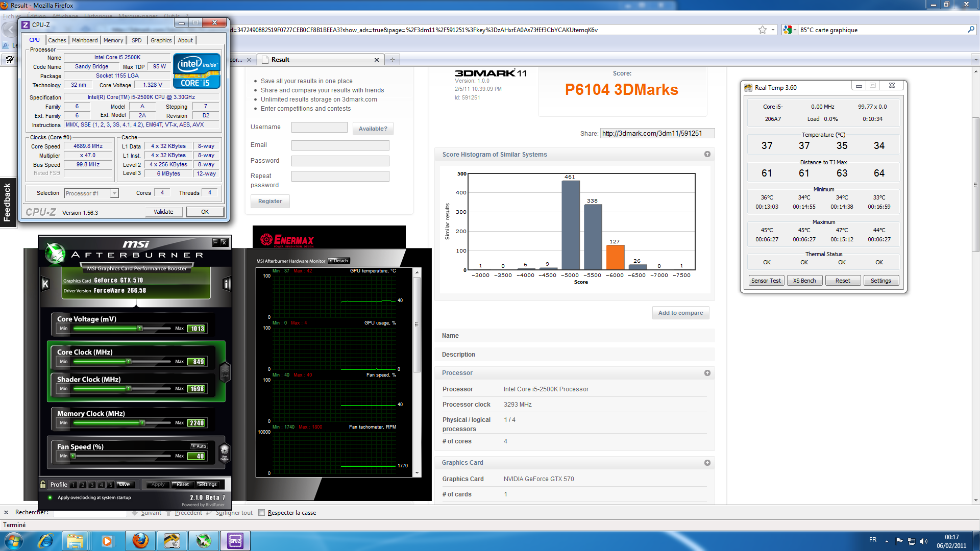The width and height of the screenshot is (980, 551).
Task: Click the Core Clock slider handle
Action: 129,361
